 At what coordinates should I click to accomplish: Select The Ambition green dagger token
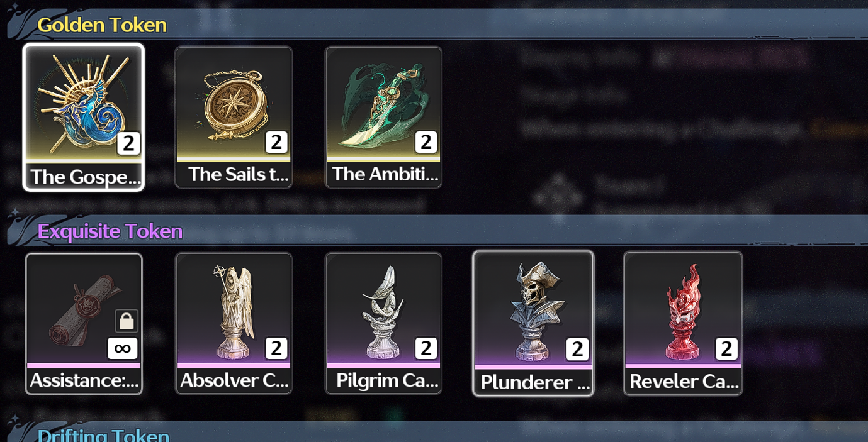[383, 117]
